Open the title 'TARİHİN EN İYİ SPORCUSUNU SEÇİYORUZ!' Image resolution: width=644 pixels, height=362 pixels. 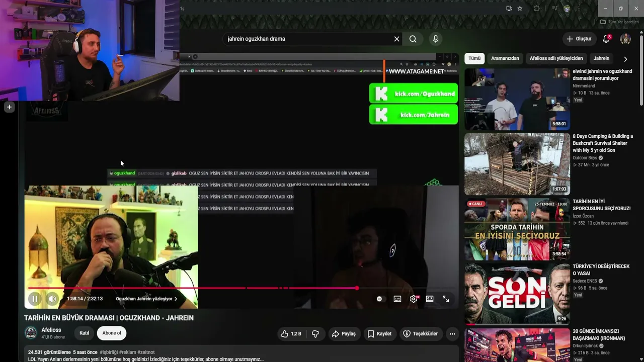click(601, 205)
